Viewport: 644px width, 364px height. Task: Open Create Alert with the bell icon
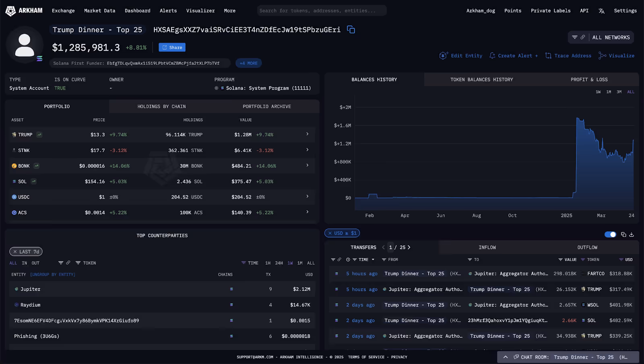pos(492,56)
